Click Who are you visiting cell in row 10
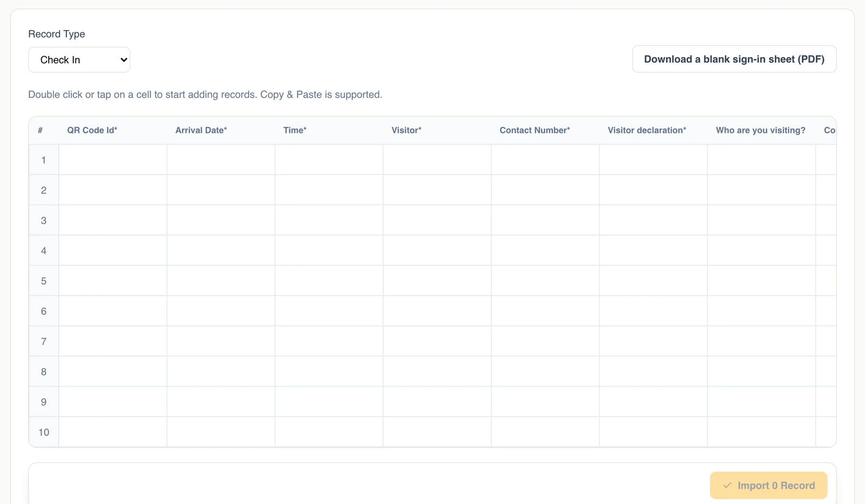Image resolution: width=865 pixels, height=504 pixels. click(762, 432)
